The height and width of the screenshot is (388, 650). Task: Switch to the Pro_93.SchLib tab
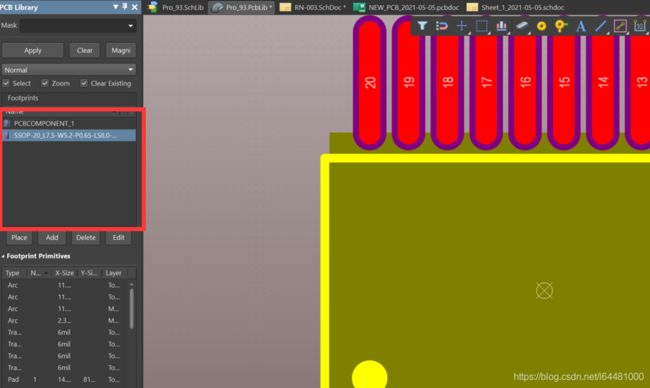coord(177,7)
